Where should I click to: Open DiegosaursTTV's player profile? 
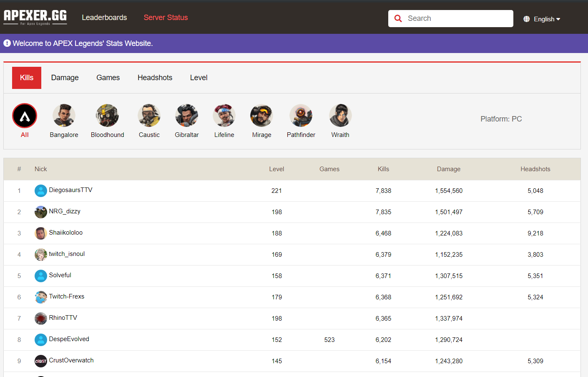[x=70, y=190]
